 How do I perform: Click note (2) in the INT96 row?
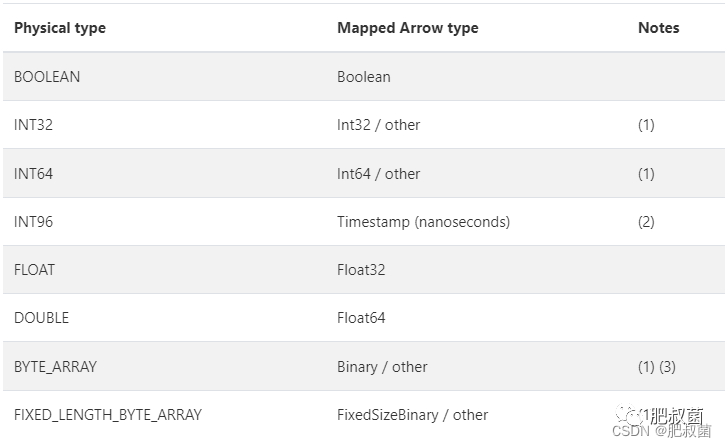(x=646, y=222)
